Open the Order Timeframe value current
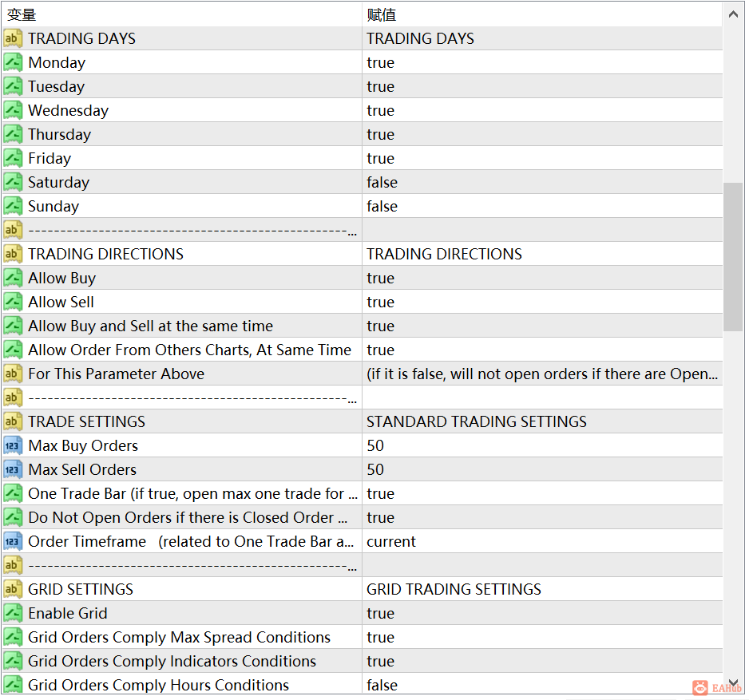Image resolution: width=749 pixels, height=700 pixels. pos(542,541)
